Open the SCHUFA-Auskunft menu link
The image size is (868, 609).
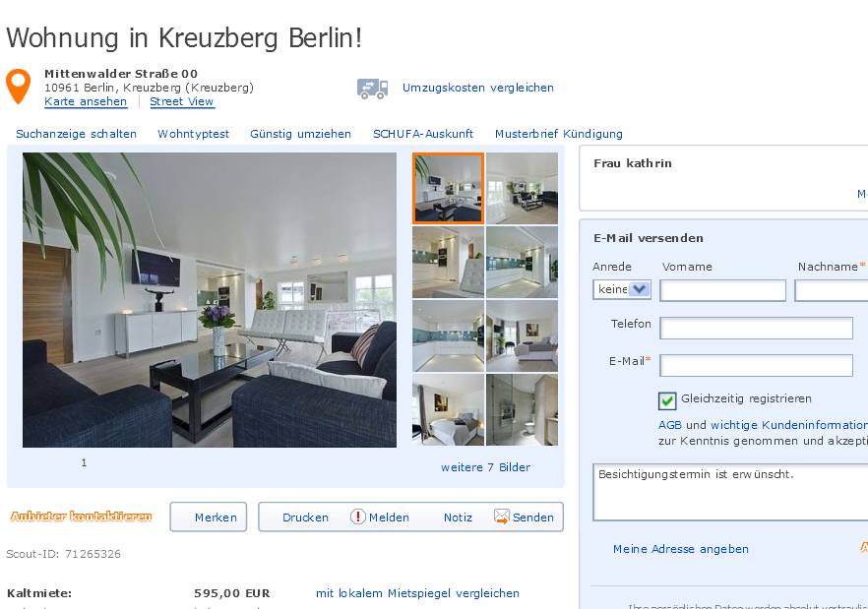[423, 134]
